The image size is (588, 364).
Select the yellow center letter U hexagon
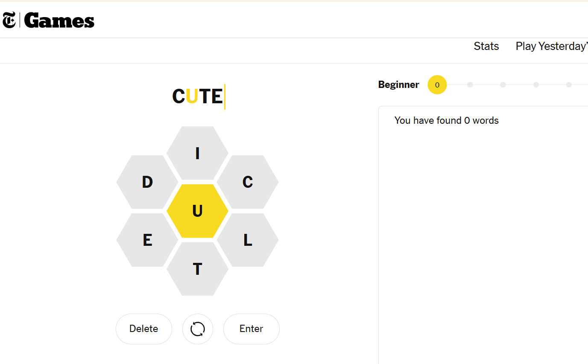(197, 211)
